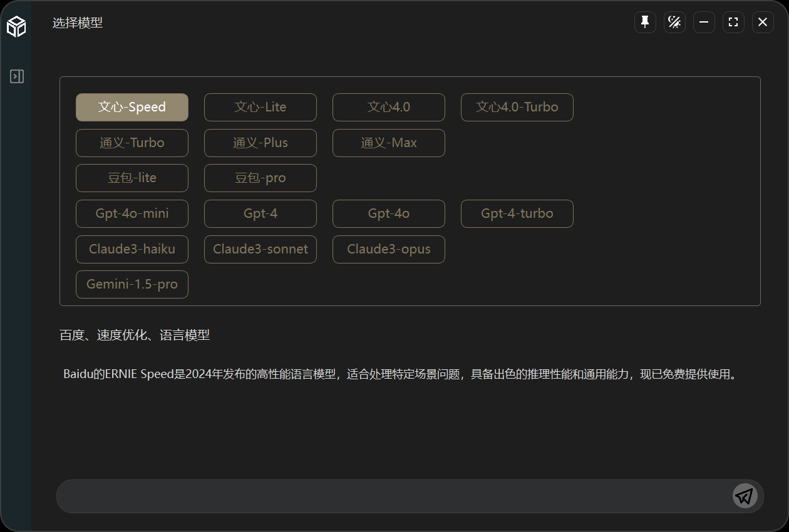
Task: Click the 百度、速度优化、语言模型 tags text
Action: tap(135, 335)
